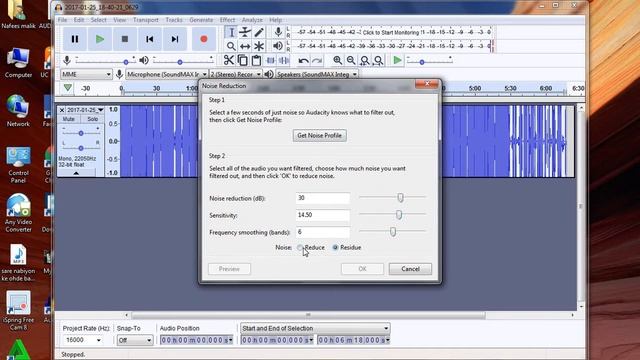The width and height of the screenshot is (640, 360).
Task: Click the Fit Selection zoom icon
Action: click(x=365, y=60)
